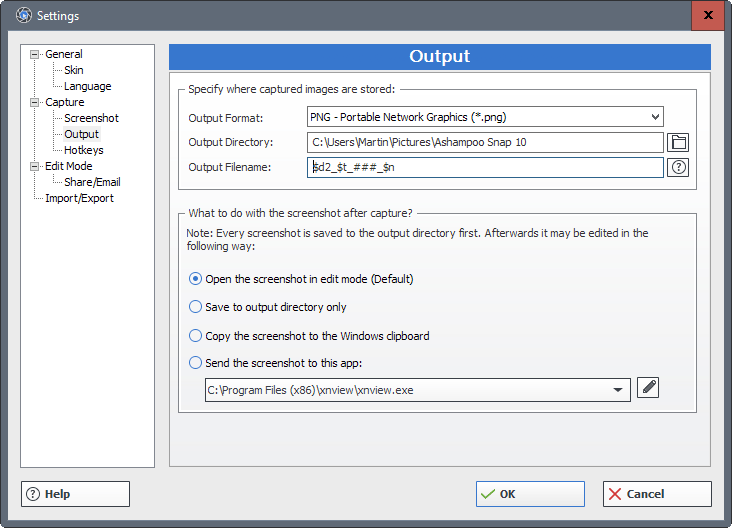Image resolution: width=732 pixels, height=528 pixels.
Task: Confirm settings with OK button
Action: point(530,494)
